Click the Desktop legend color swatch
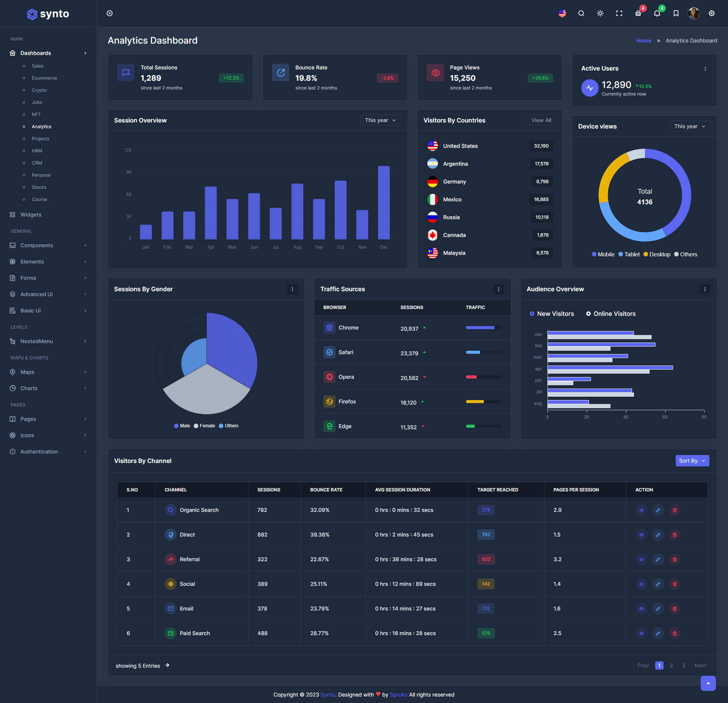 [x=645, y=254]
